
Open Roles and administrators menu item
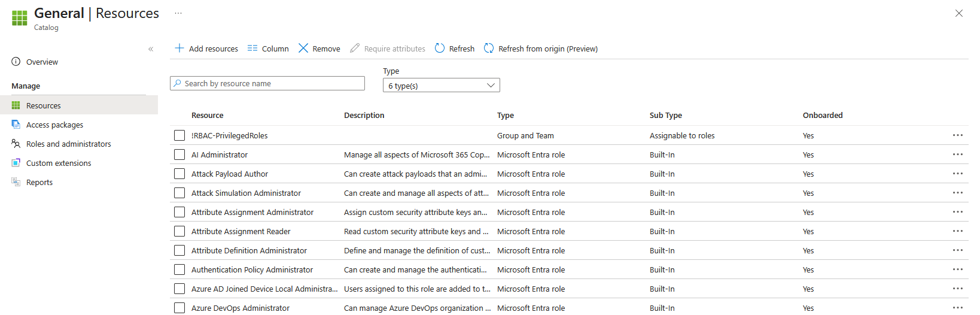(68, 144)
